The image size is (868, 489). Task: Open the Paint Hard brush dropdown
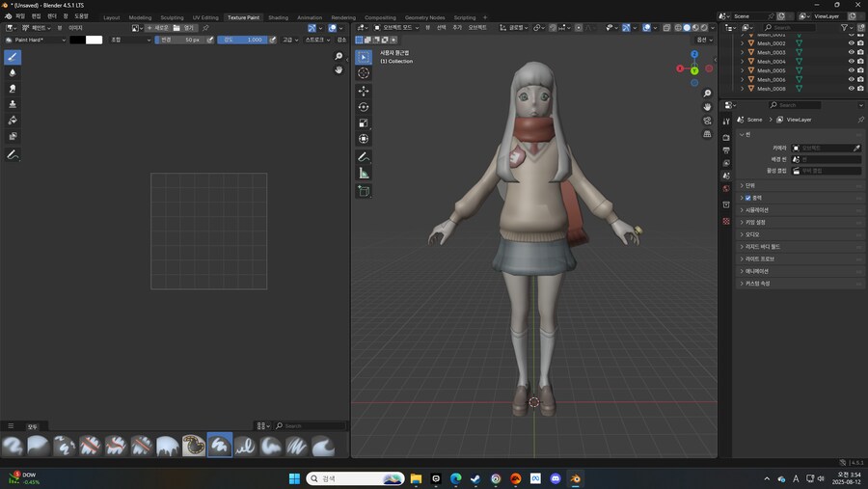pos(35,40)
